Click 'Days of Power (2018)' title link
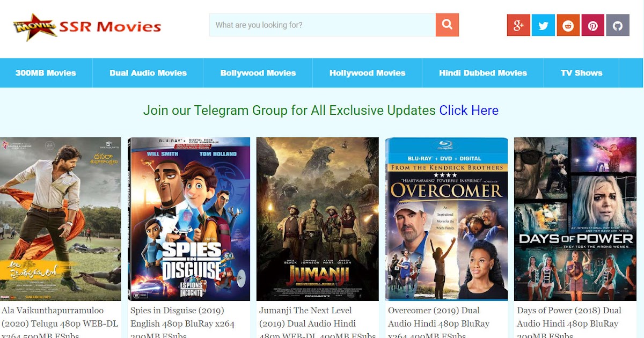Image resolution: width=644 pixels, height=338 pixels. pyautogui.click(x=569, y=324)
